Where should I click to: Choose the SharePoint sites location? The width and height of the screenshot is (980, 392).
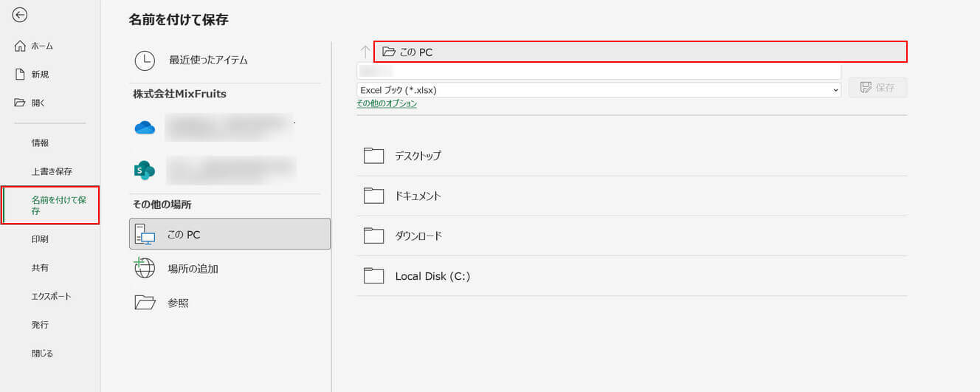click(x=145, y=171)
